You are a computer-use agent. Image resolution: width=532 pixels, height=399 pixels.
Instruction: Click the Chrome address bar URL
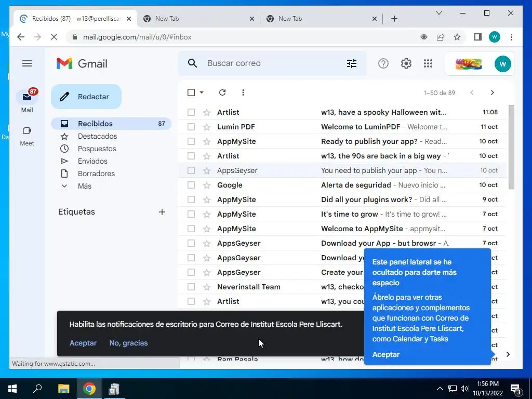(x=137, y=37)
